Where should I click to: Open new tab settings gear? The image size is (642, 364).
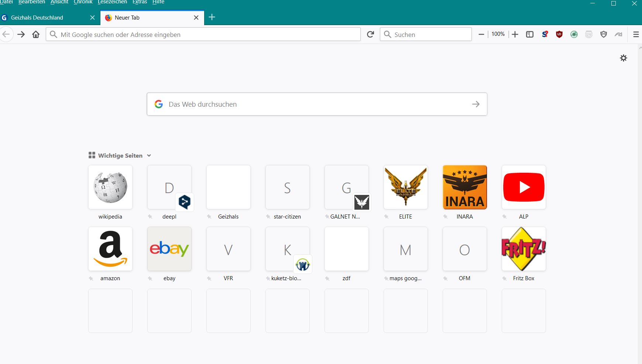624,58
